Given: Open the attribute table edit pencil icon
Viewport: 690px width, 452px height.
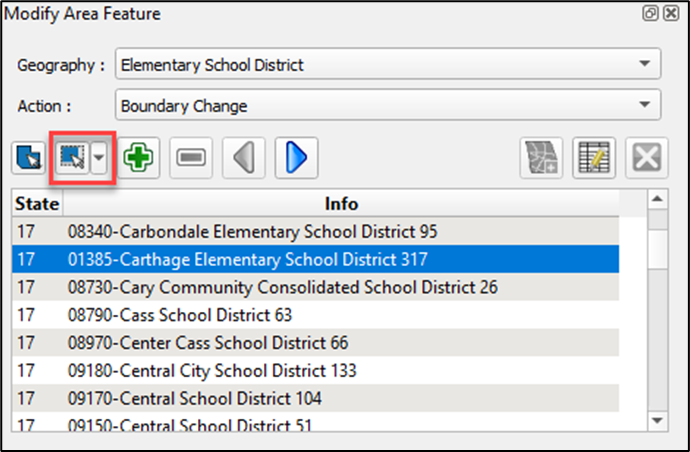Looking at the screenshot, I should click(593, 158).
